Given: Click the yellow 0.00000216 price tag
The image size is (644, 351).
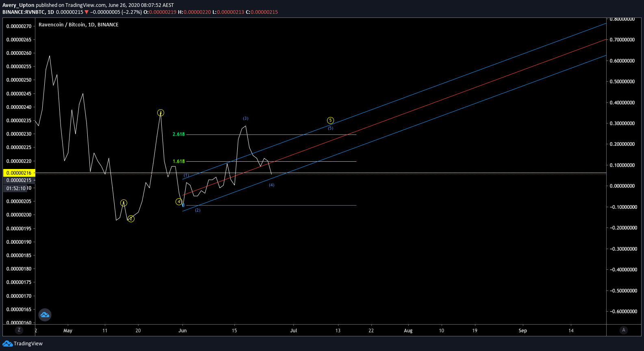Looking at the screenshot, I should coord(19,173).
